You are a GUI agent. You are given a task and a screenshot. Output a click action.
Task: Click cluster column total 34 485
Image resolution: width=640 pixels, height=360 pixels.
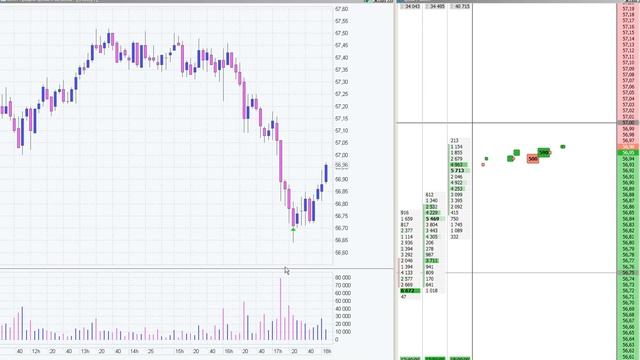tap(437, 7)
